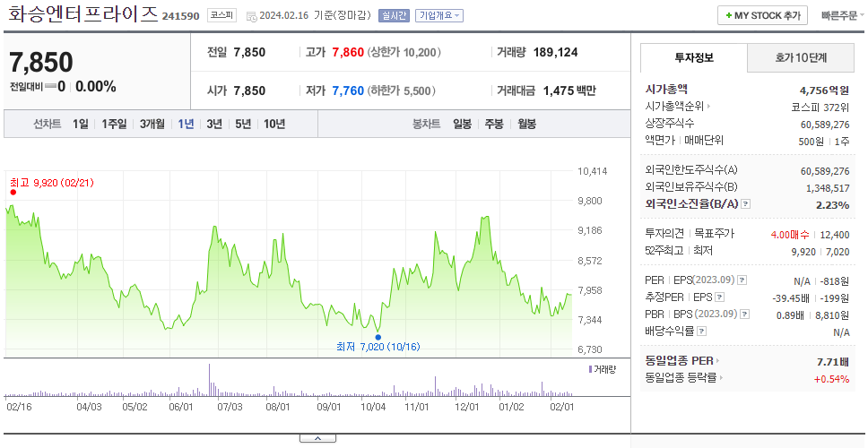Click the 상한가 10,200 text
Viewport: 868px width, 448px height.
tap(404, 53)
